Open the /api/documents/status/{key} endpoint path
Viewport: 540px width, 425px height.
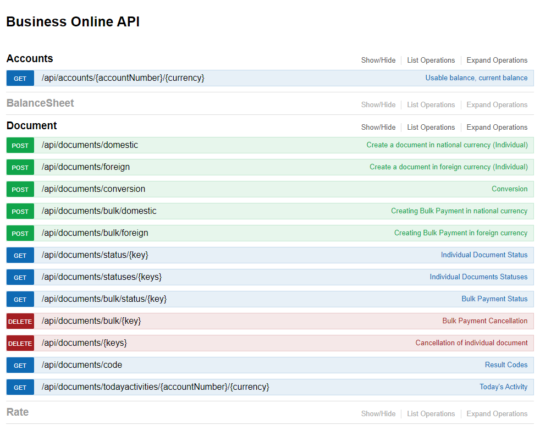click(95, 255)
